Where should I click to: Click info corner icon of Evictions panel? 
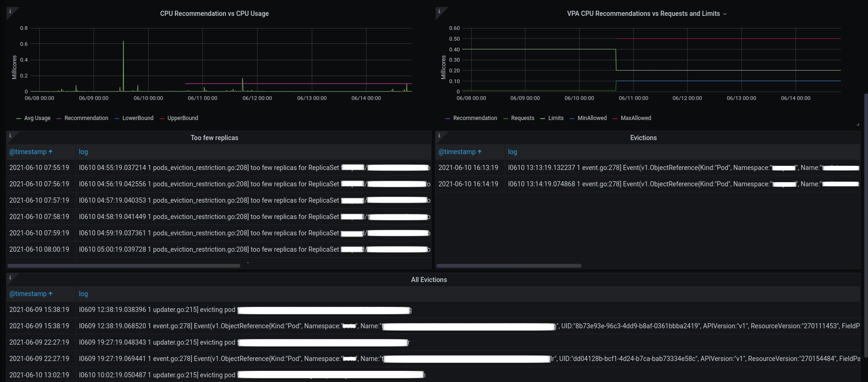439,135
